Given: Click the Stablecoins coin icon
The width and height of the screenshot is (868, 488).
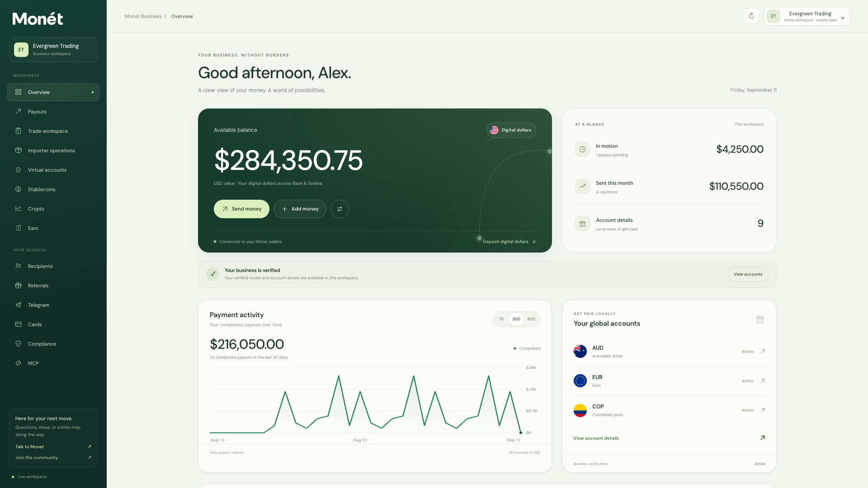Looking at the screenshot, I should [x=18, y=189].
